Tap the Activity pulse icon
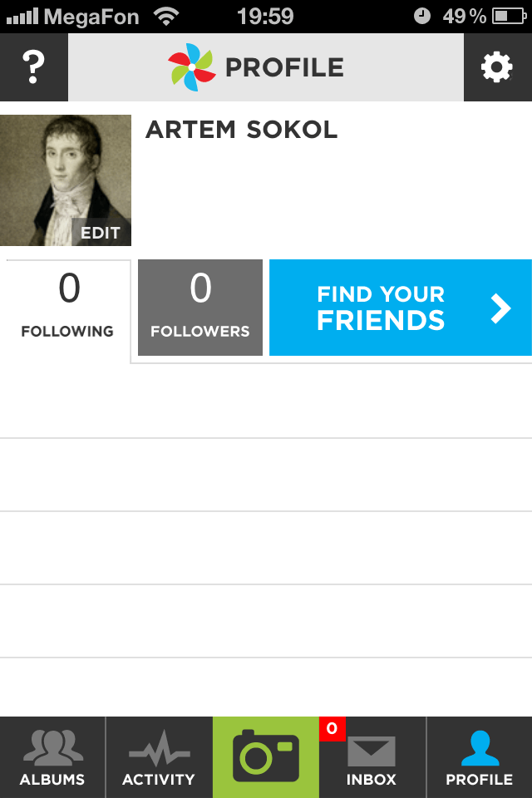This screenshot has height=798, width=532. (x=160, y=748)
